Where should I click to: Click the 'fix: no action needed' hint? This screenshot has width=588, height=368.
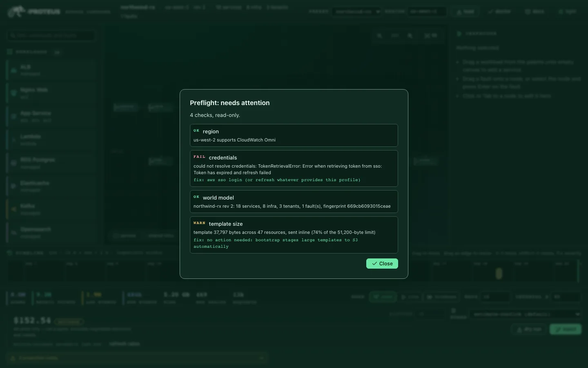tap(276, 243)
